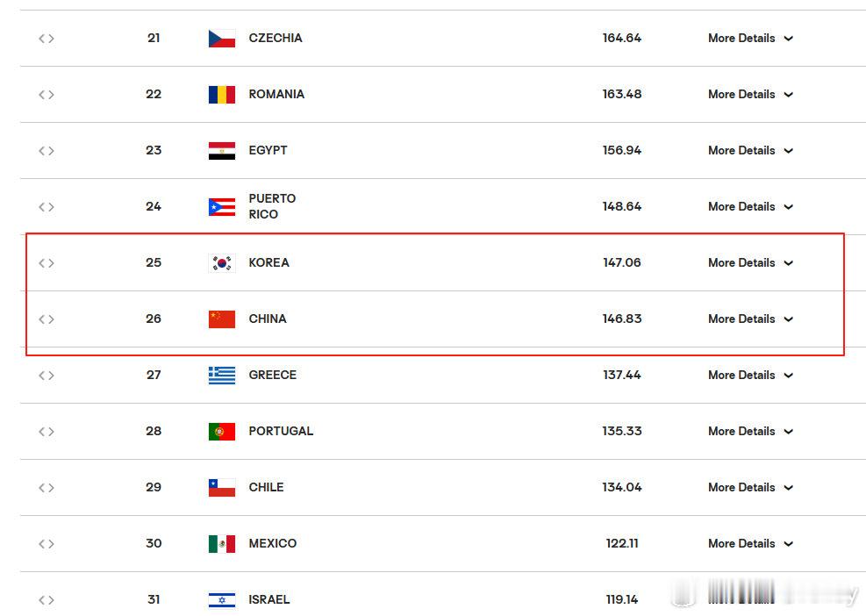Click the Romania flag icon

221,95
